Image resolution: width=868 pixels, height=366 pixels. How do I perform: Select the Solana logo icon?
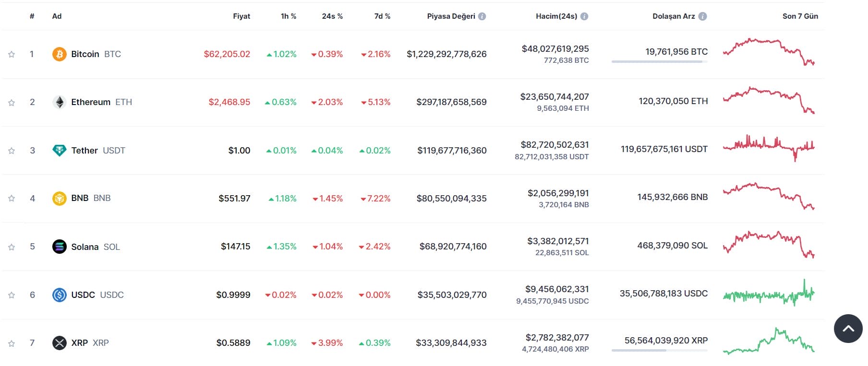pyautogui.click(x=59, y=247)
